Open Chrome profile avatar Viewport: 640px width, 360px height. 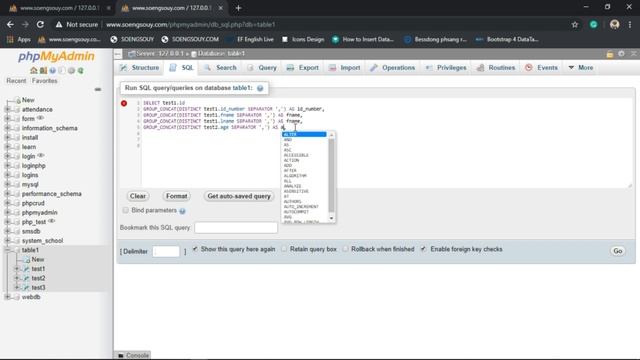click(614, 24)
